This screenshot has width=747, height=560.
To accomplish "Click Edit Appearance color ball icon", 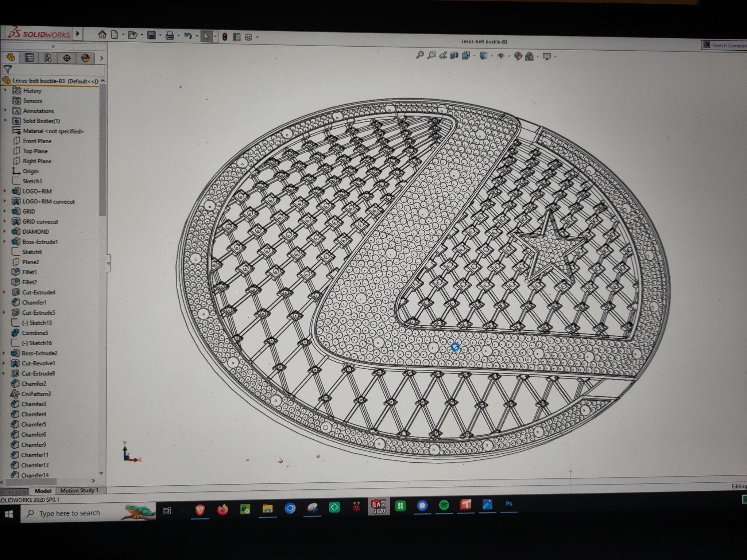I will point(518,56).
